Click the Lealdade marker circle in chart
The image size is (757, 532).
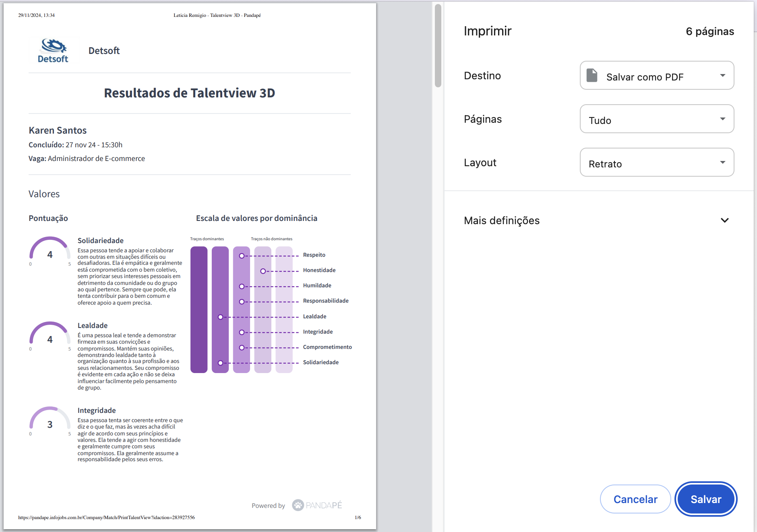pyautogui.click(x=220, y=317)
